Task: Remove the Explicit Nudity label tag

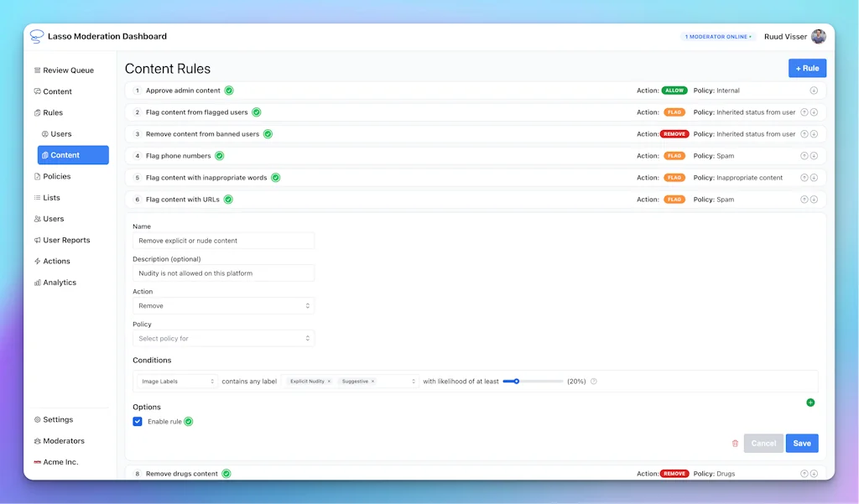Action: 329,381
